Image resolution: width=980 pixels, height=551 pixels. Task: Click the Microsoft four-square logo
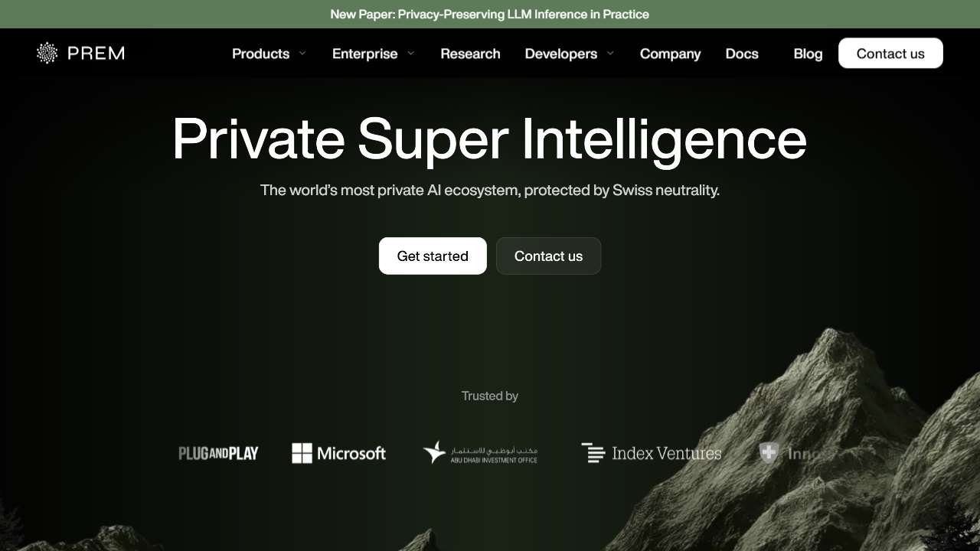(x=302, y=453)
